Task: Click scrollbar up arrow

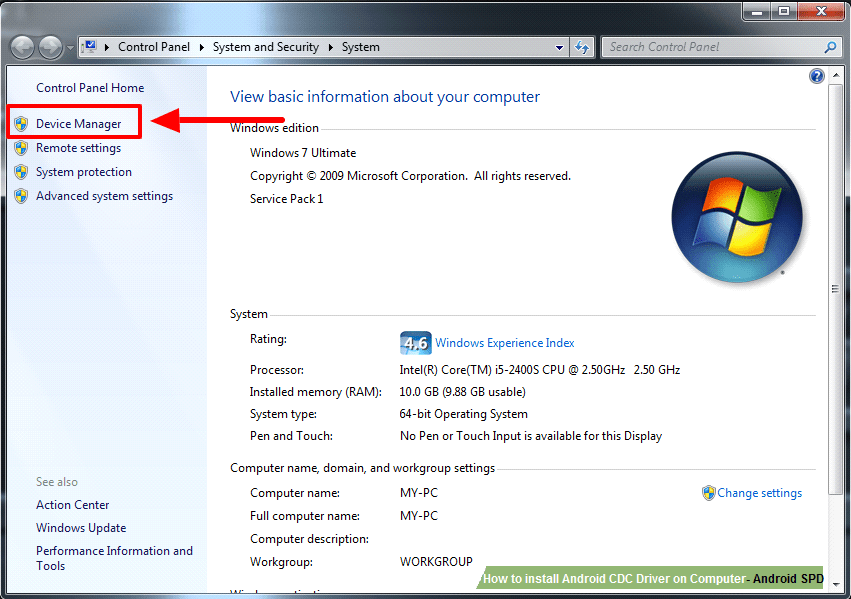Action: pyautogui.click(x=835, y=75)
